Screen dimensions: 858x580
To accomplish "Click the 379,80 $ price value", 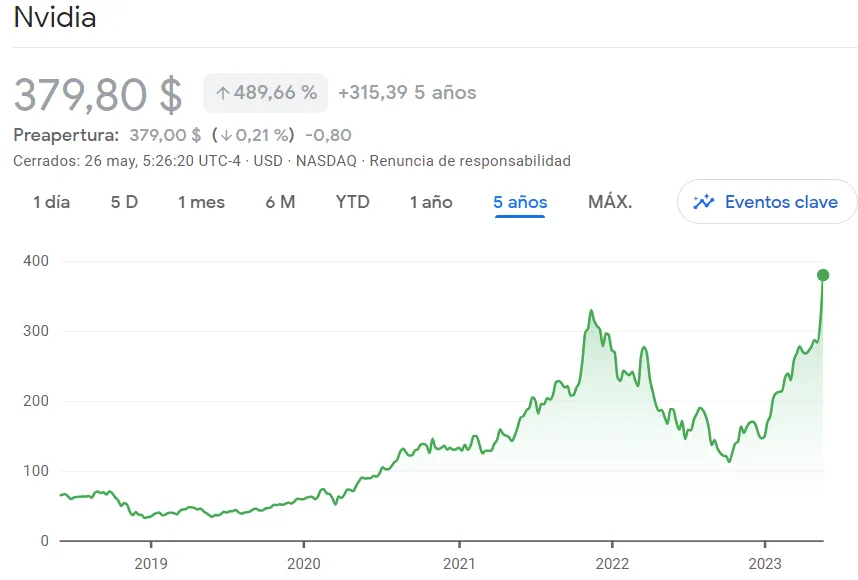I will [98, 95].
